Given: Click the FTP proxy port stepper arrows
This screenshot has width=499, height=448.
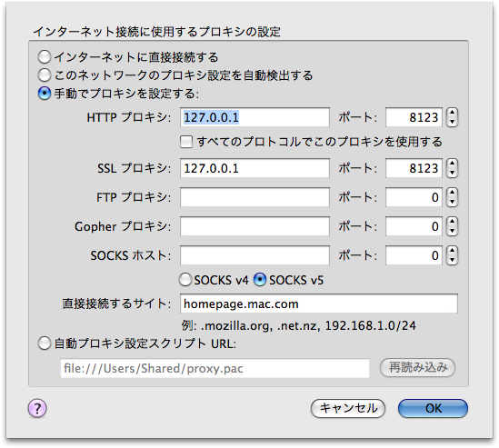Looking at the screenshot, I should pos(453,197).
